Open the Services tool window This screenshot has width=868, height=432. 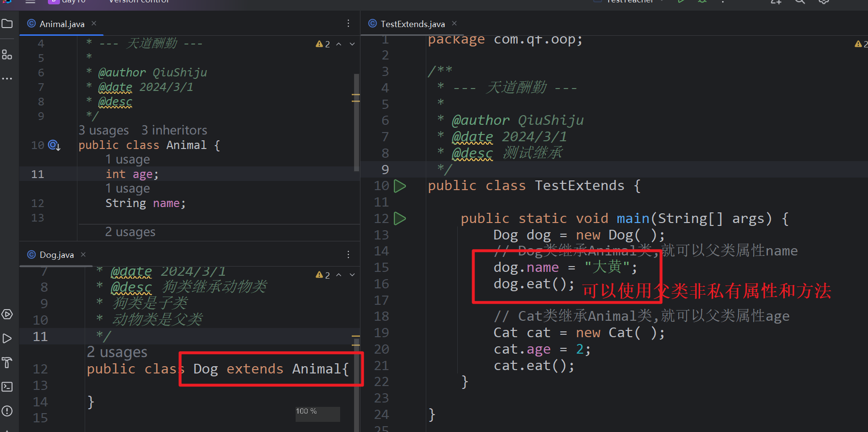(7, 314)
